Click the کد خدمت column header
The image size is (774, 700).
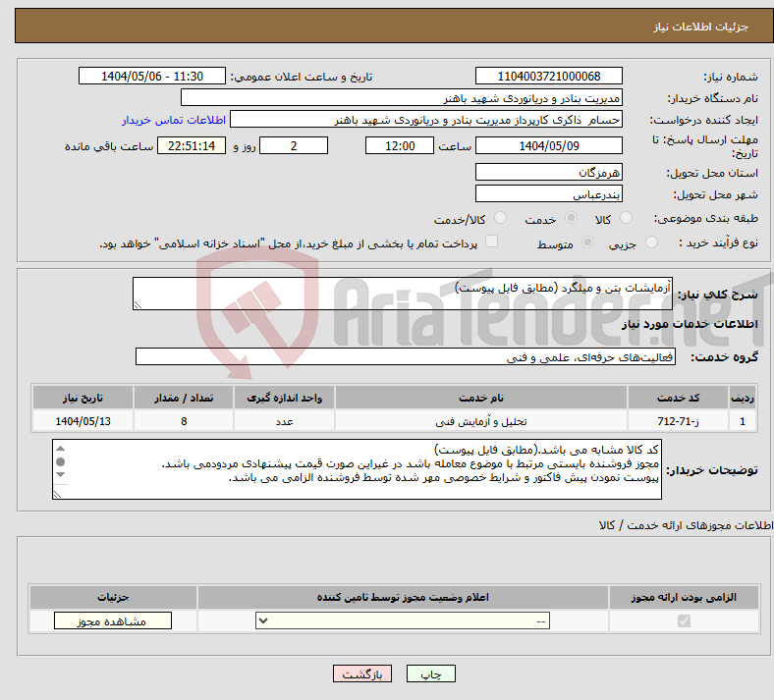pos(679,398)
